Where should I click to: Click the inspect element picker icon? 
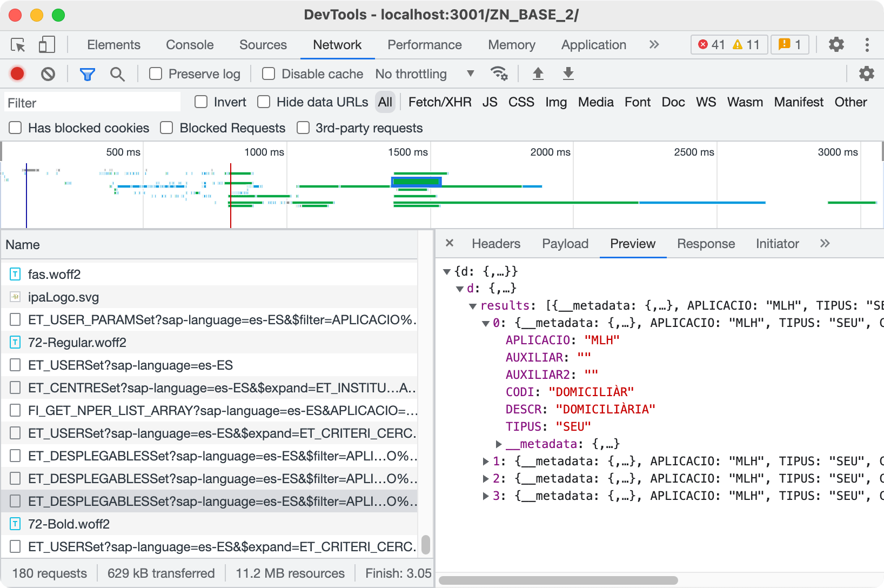[x=18, y=45]
